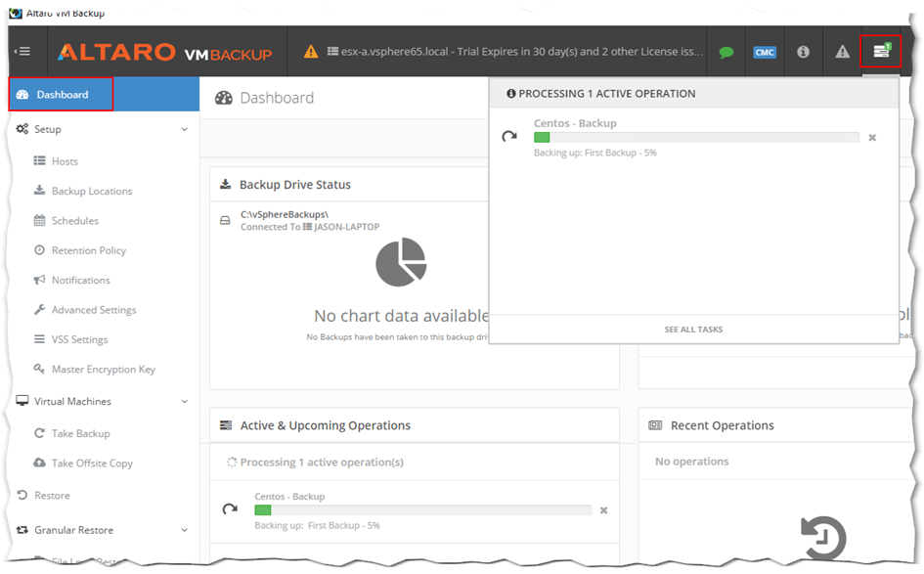Click the Granular Restore icon
The image size is (924, 574).
[22, 530]
